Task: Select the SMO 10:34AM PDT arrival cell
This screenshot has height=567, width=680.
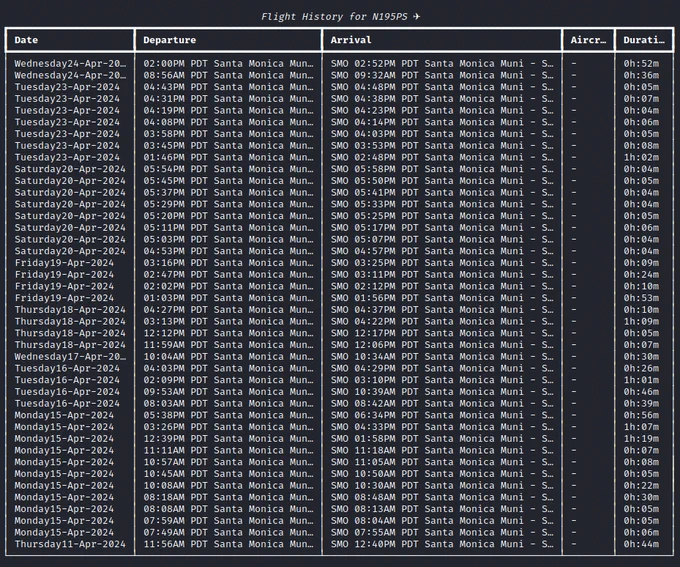Action: pos(442,356)
